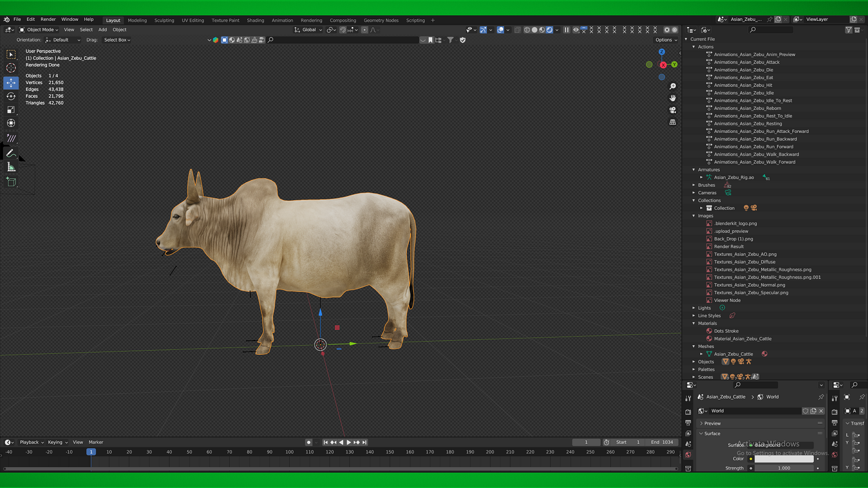This screenshot has width=868, height=488.
Task: Click the viewport pan hand icon
Action: (672, 98)
